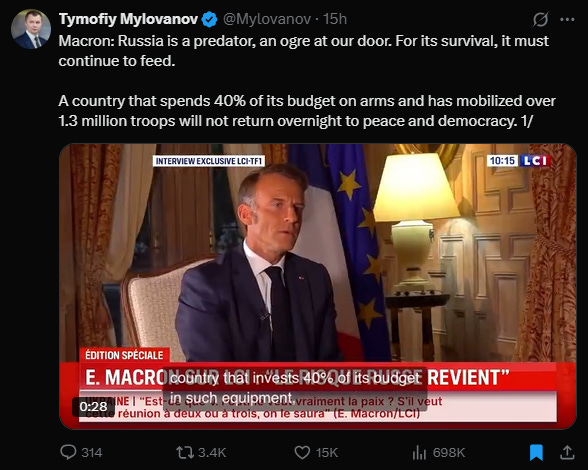Click the video subtitle caption text
588x470 pixels.
pos(295,388)
